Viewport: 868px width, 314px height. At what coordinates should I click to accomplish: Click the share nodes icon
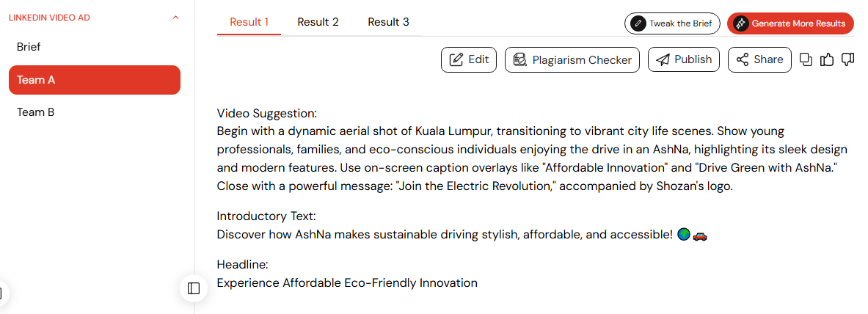click(743, 60)
